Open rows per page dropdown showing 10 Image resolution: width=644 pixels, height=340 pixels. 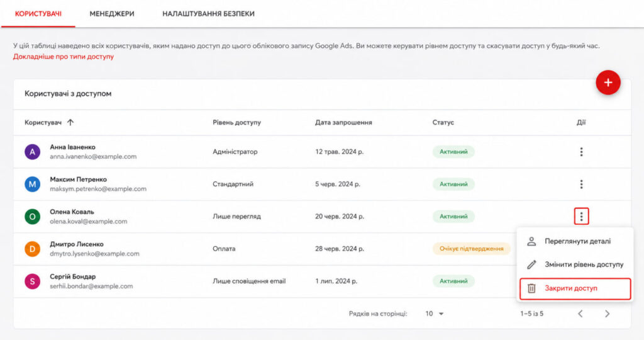tap(435, 314)
